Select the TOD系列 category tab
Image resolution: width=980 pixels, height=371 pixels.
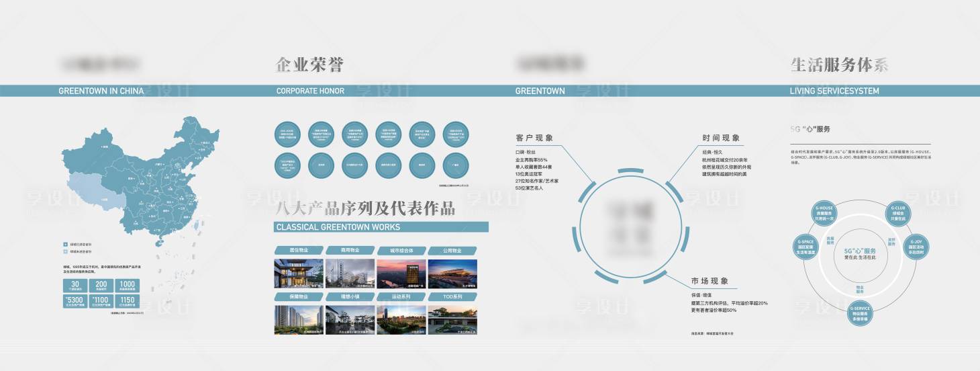coord(452,296)
